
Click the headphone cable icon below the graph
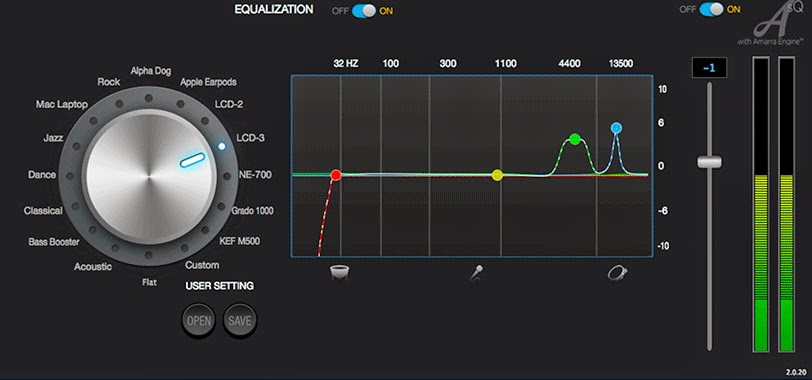[x=617, y=272]
